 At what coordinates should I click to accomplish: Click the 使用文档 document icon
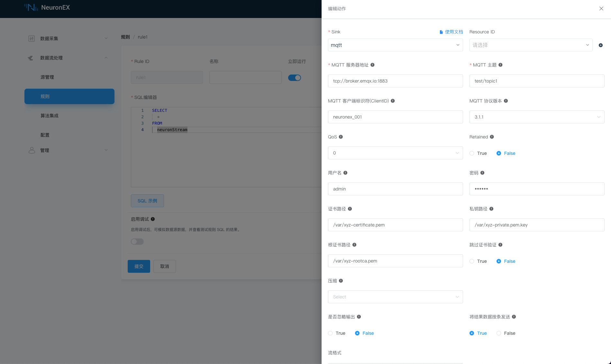(441, 32)
